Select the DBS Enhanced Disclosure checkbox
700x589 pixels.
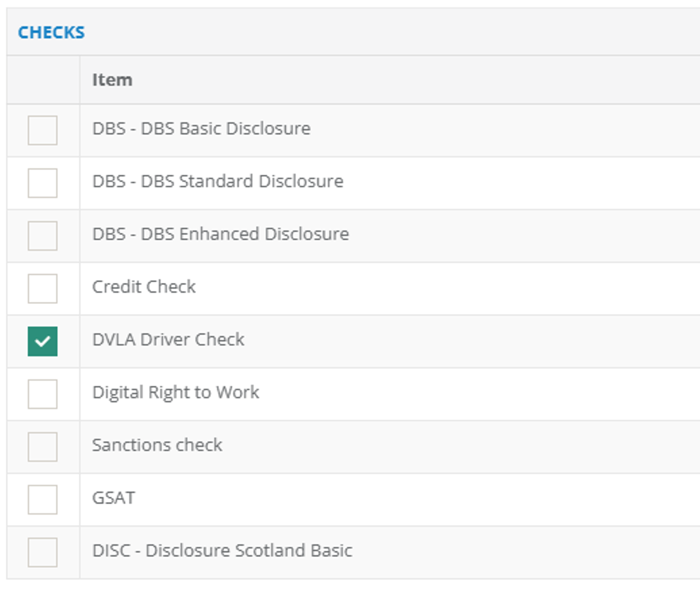[42, 236]
